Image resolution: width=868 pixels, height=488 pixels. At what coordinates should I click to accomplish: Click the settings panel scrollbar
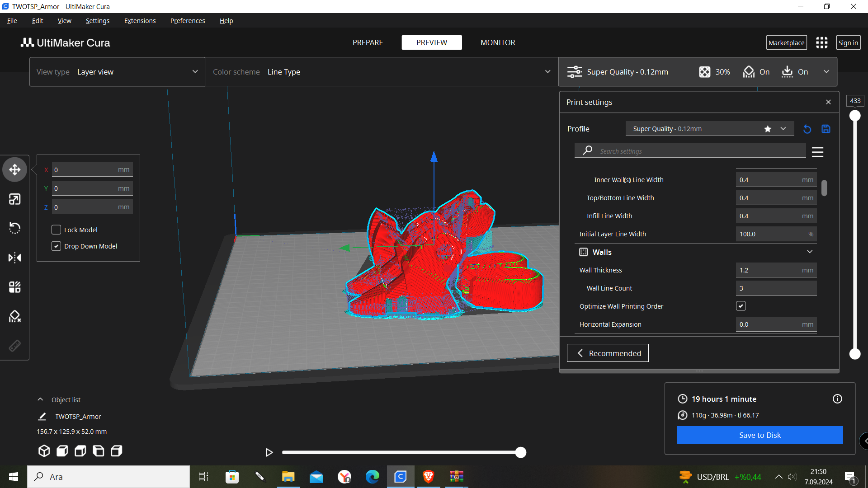click(x=824, y=188)
